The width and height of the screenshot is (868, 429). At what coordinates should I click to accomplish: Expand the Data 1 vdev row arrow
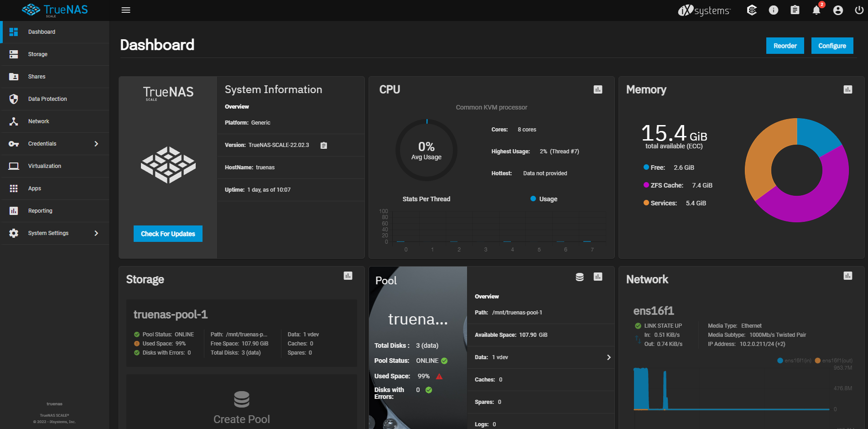tap(608, 357)
